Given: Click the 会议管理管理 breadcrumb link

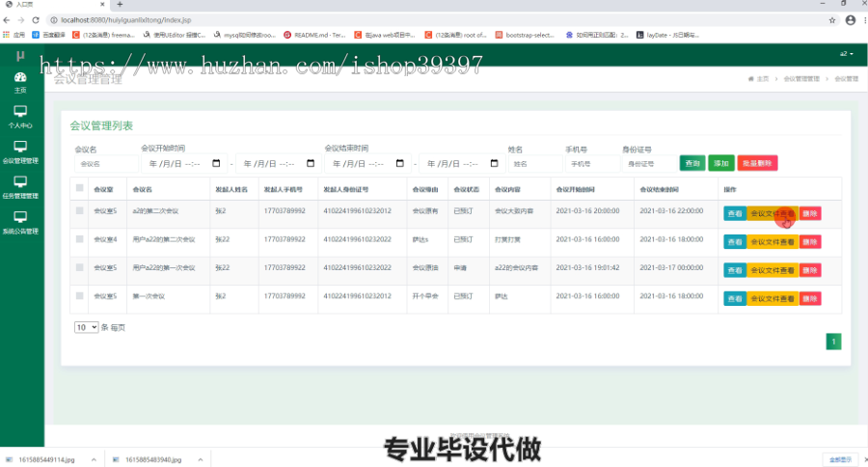Looking at the screenshot, I should 801,79.
